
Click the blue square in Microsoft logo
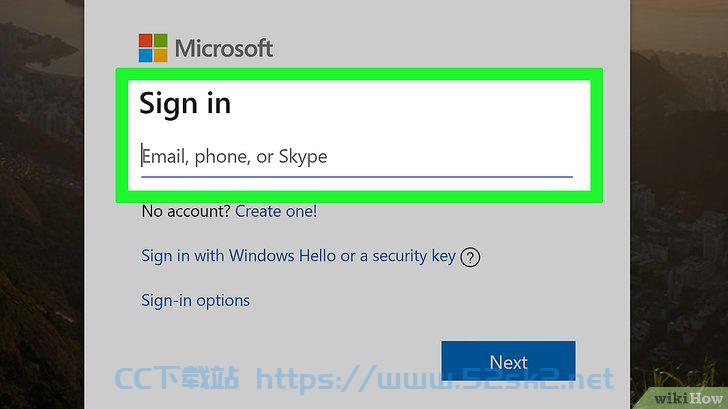point(145,55)
